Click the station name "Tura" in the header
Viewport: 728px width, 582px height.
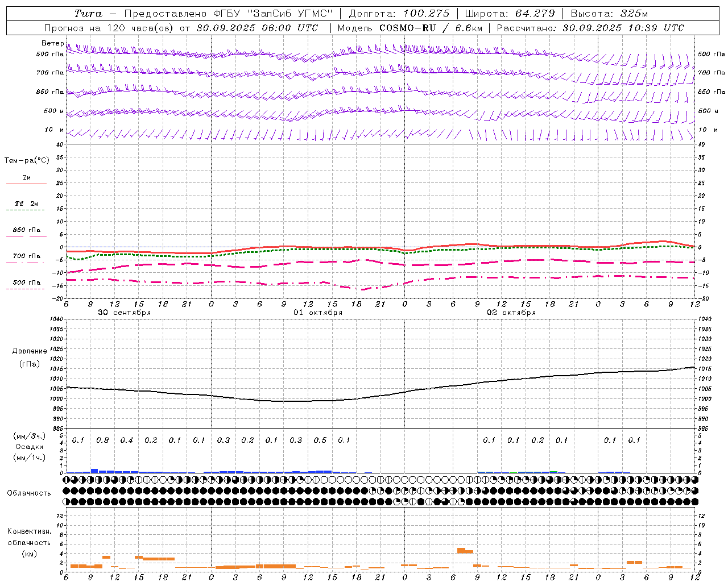(88, 14)
